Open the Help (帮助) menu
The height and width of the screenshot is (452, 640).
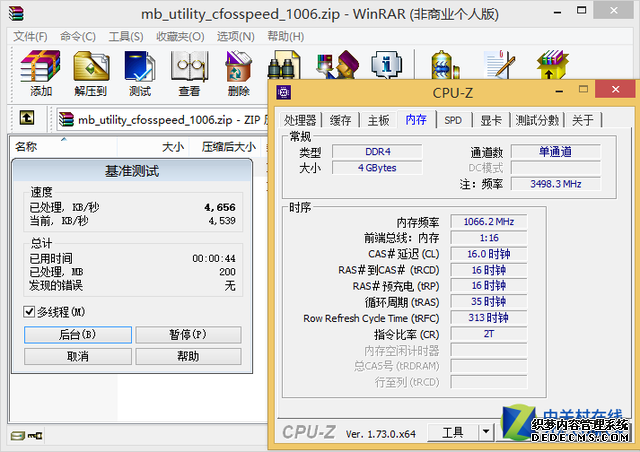(x=285, y=36)
